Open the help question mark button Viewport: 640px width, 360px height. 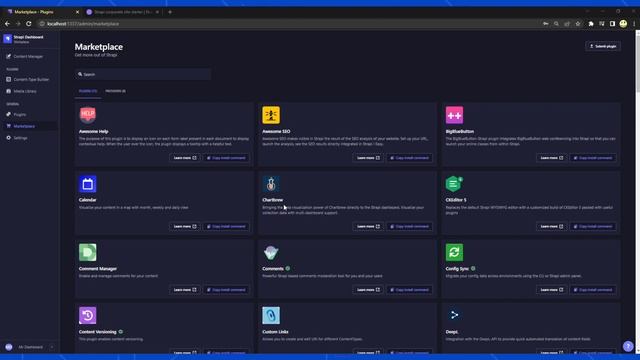coord(628,346)
